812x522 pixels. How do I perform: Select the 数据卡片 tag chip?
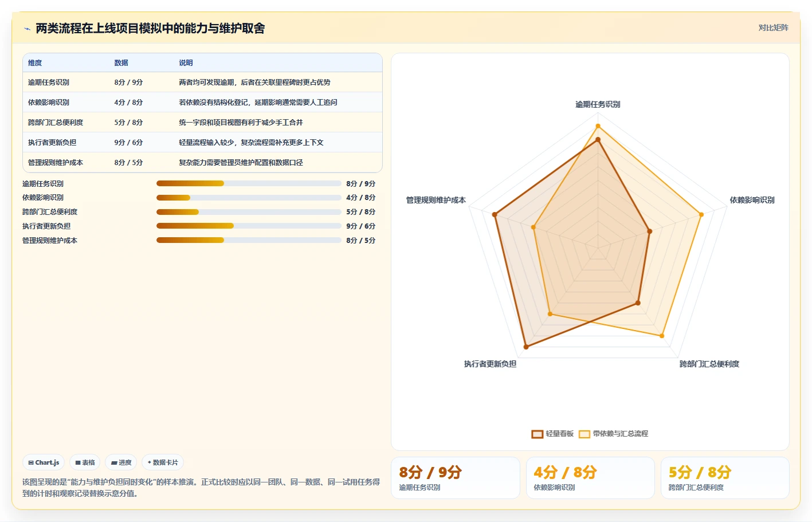point(163,462)
